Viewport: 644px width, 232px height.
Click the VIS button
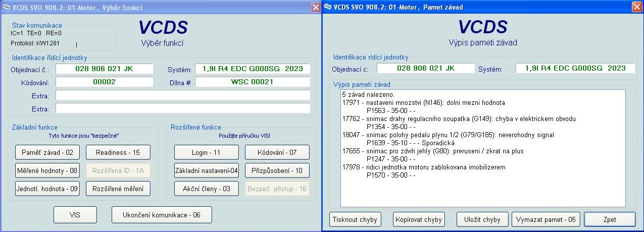tap(75, 215)
